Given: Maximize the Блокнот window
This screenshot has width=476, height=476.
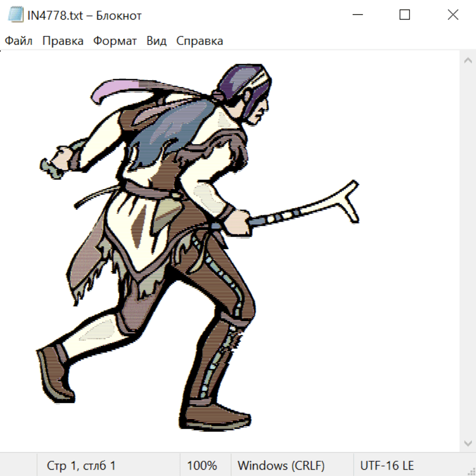Looking at the screenshot, I should [405, 15].
